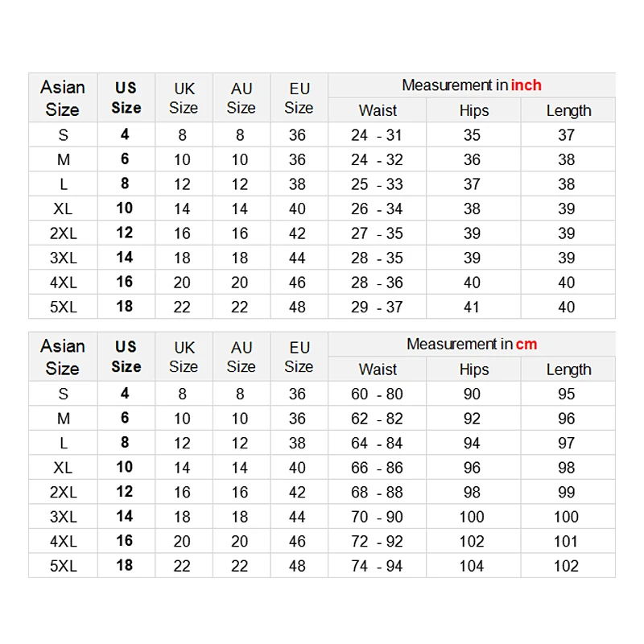
Task: Click the 'Measurement in inch' header
Action: pyautogui.click(x=472, y=85)
